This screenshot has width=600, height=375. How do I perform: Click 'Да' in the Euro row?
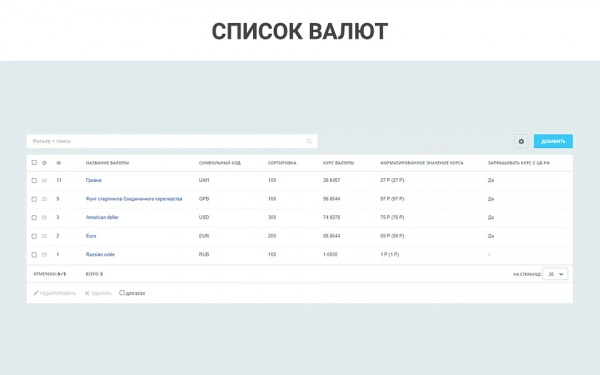click(x=491, y=236)
